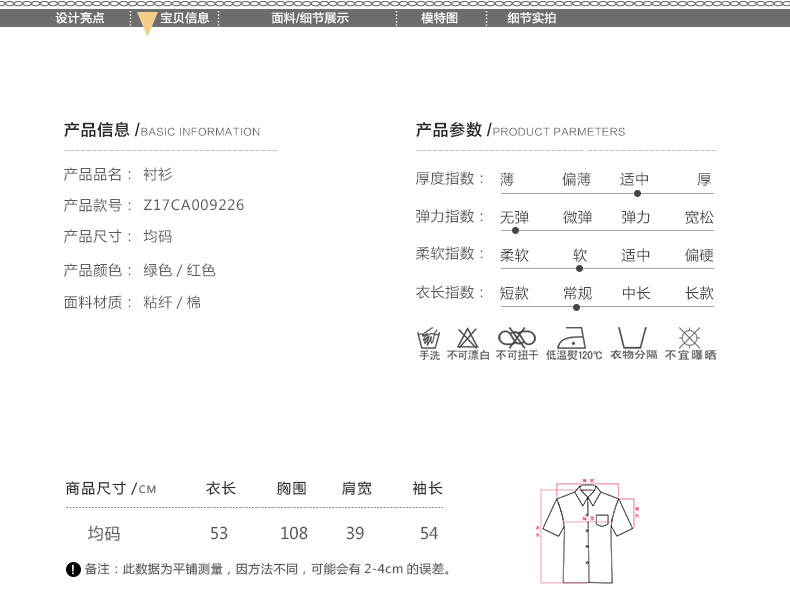This screenshot has height=604, width=790.
Task: Click the product code Z17CA009226
Action: 193,205
